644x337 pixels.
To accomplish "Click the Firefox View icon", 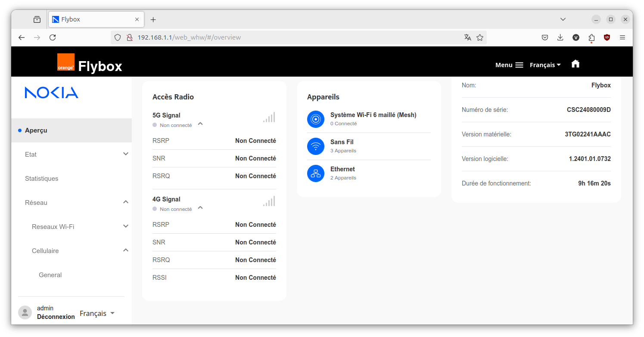I will pos(37,19).
